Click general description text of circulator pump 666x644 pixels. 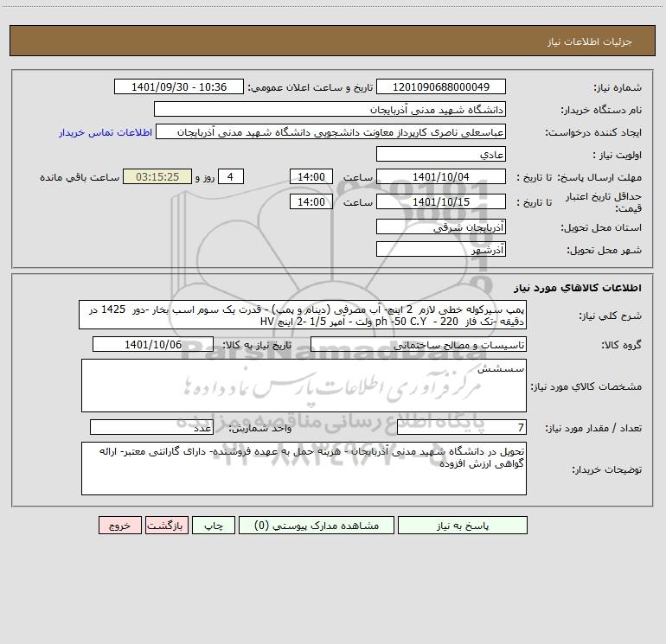pyautogui.click(x=303, y=315)
